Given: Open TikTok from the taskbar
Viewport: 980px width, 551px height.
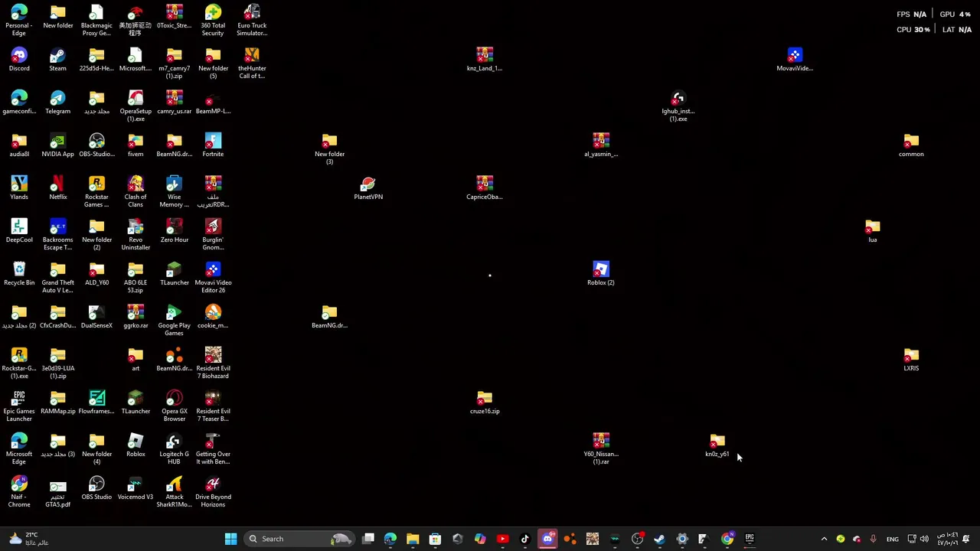Looking at the screenshot, I should click(525, 539).
